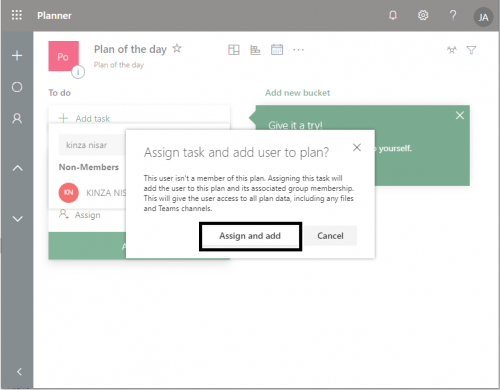Expand recent plans with sidebar down chevron
Screen dimensions: 500x390
coord(18,219)
